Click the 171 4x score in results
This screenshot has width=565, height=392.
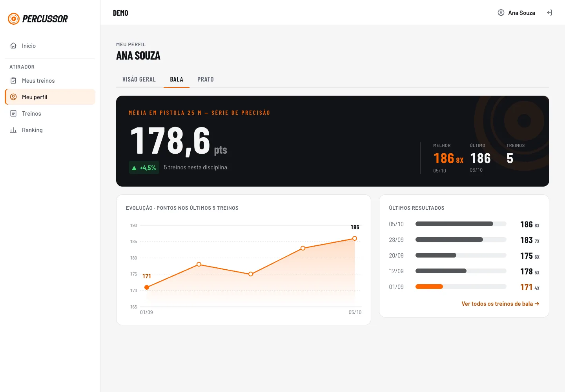coord(530,287)
